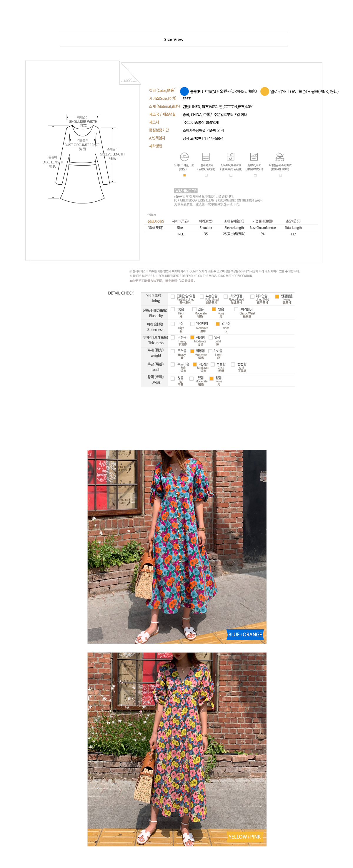The height and width of the screenshot is (868, 353).
Task: Click the folded page corner logo
Action: tap(130, 73)
